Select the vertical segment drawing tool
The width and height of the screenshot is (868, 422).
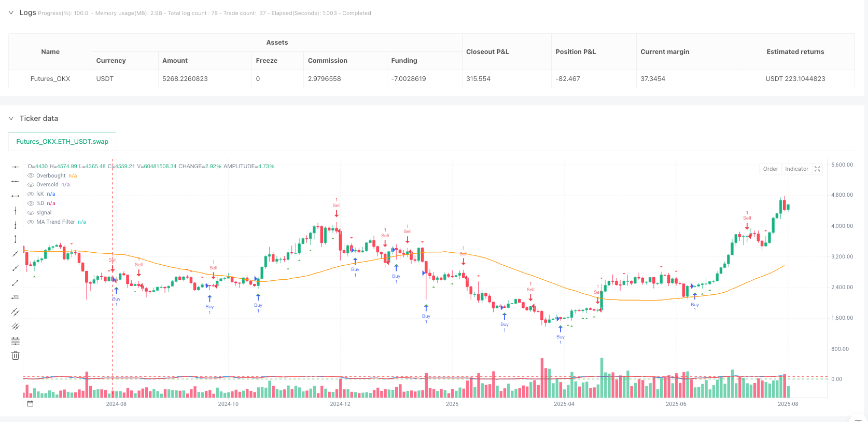(x=16, y=239)
